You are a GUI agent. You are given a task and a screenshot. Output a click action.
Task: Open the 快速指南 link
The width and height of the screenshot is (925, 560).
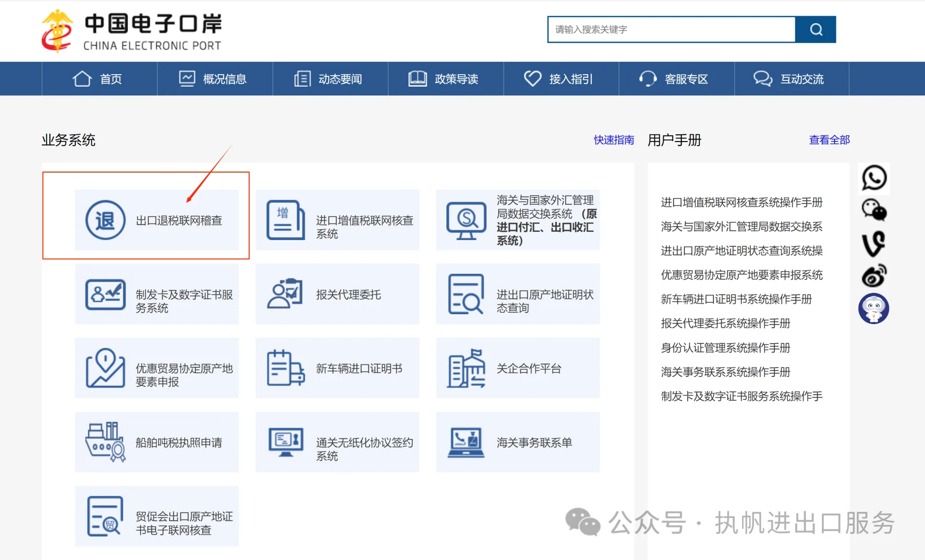614,139
